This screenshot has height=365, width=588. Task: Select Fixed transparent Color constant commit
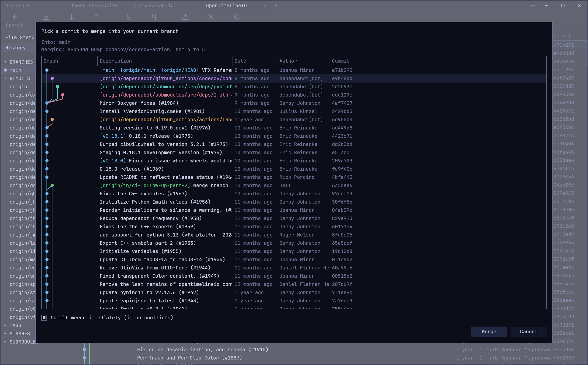294,276
